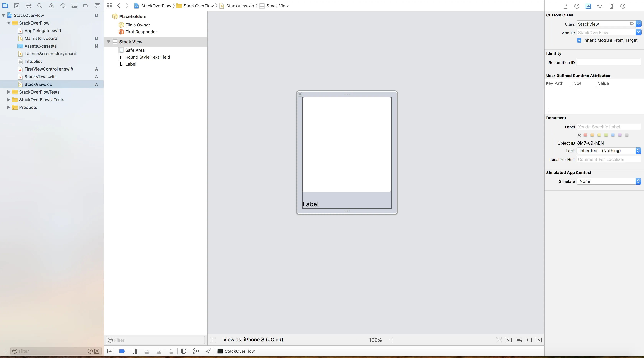Click the Debug View Hierarchy icon

184,351
